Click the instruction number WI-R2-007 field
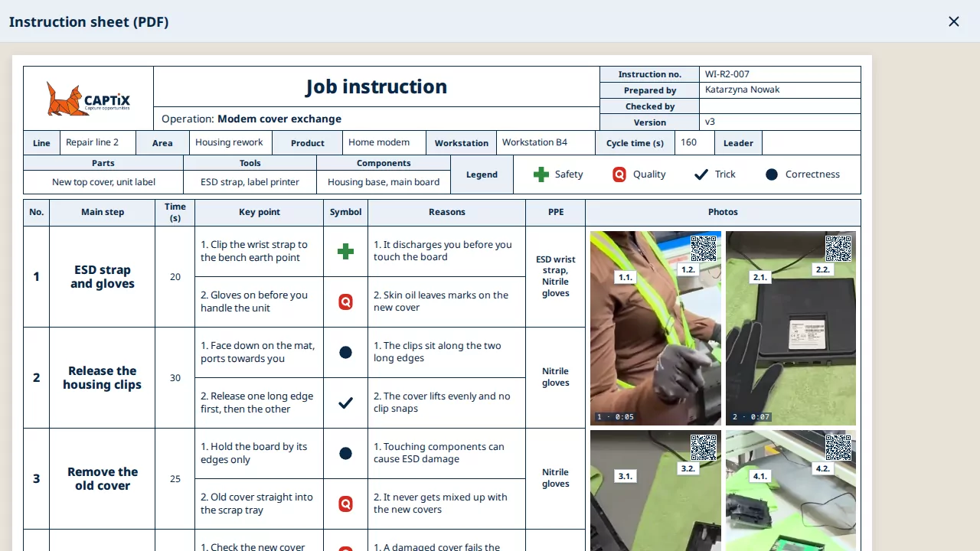The width and height of the screenshot is (980, 551). pyautogui.click(x=780, y=74)
